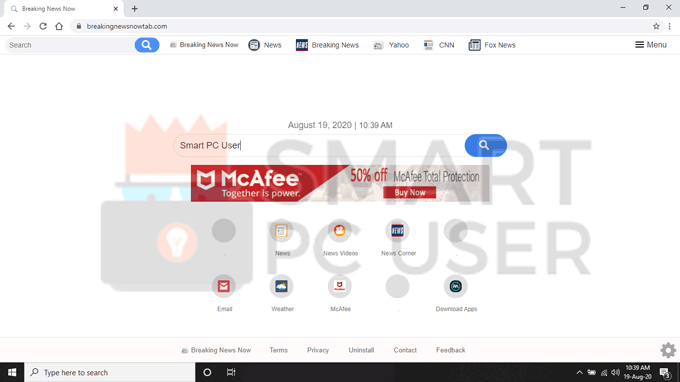Click the Contact footer link
Screen dimensions: 680x382
tap(405, 350)
